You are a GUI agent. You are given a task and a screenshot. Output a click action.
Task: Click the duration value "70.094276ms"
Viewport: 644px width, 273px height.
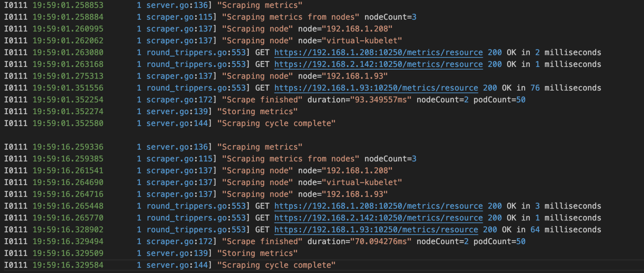click(x=381, y=241)
